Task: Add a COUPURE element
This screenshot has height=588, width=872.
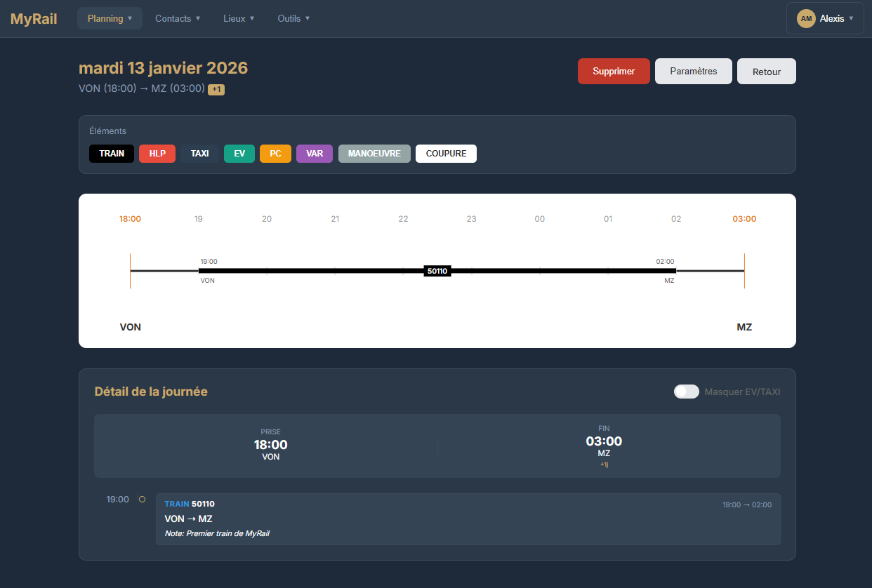Action: click(x=446, y=154)
